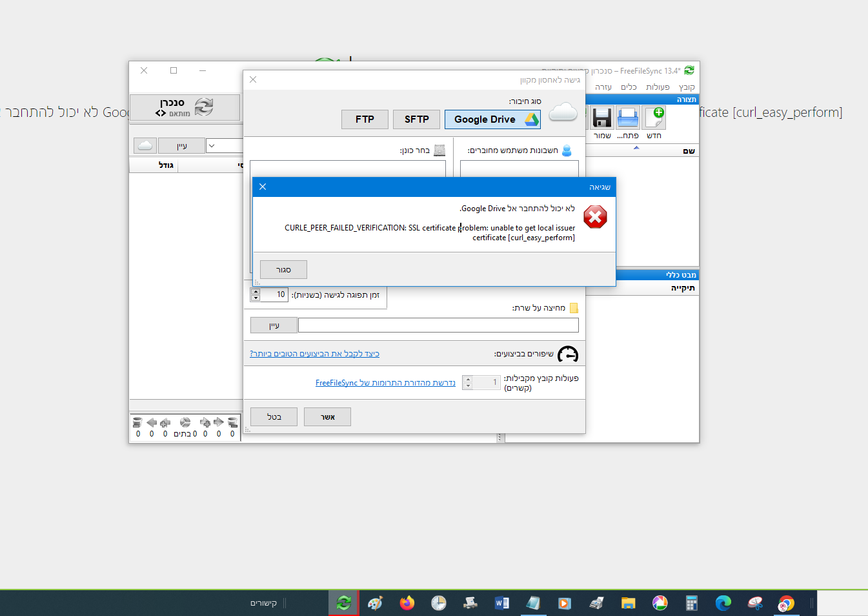Click the תיקייה folder column header in overview
Viewport: 868px width, 616px height.
point(683,288)
